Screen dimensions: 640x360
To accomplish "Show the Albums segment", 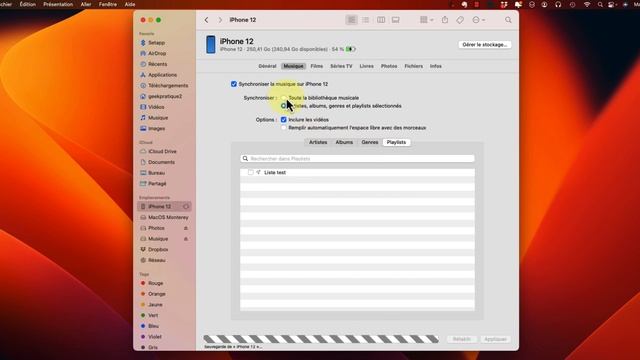I will (x=344, y=142).
